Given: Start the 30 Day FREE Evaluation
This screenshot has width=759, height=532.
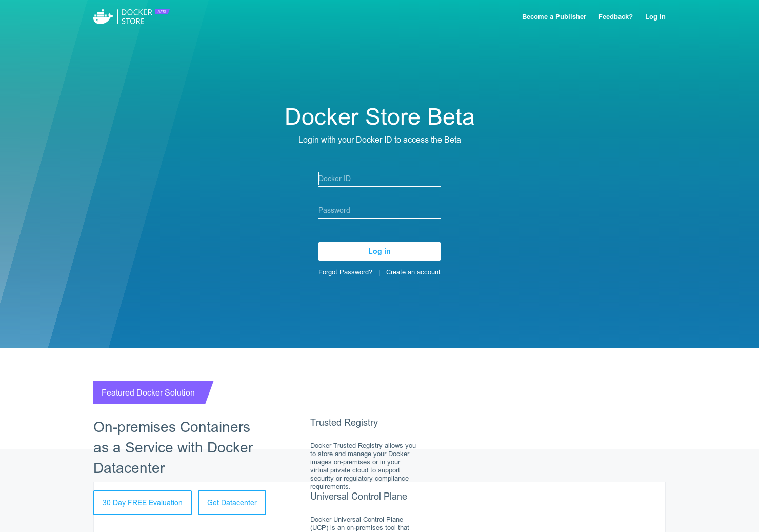Looking at the screenshot, I should click(142, 503).
